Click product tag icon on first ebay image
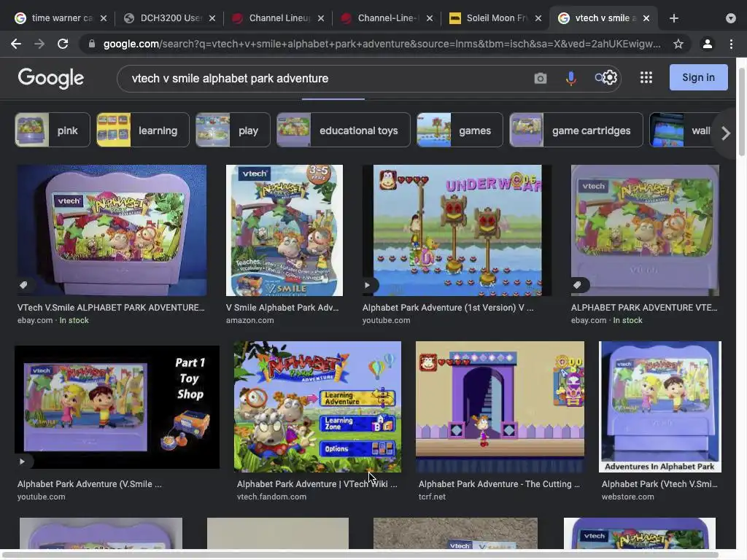The image size is (747, 560). point(23,285)
